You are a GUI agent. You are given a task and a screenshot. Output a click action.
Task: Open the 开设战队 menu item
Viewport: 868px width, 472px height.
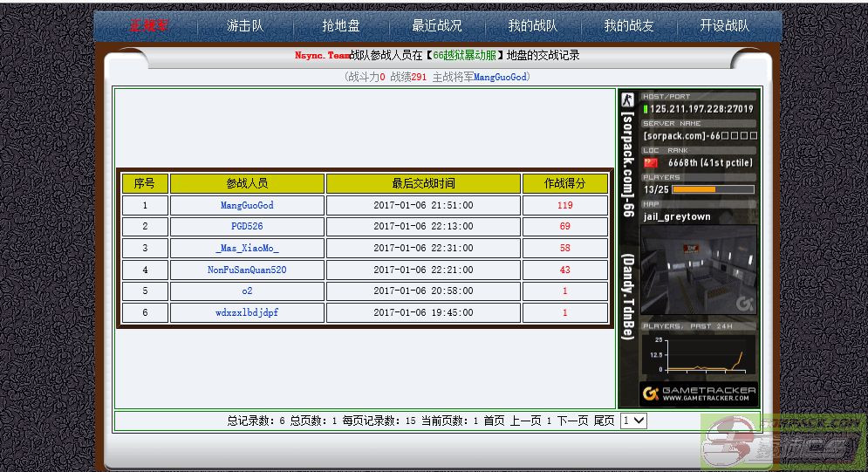coord(724,26)
